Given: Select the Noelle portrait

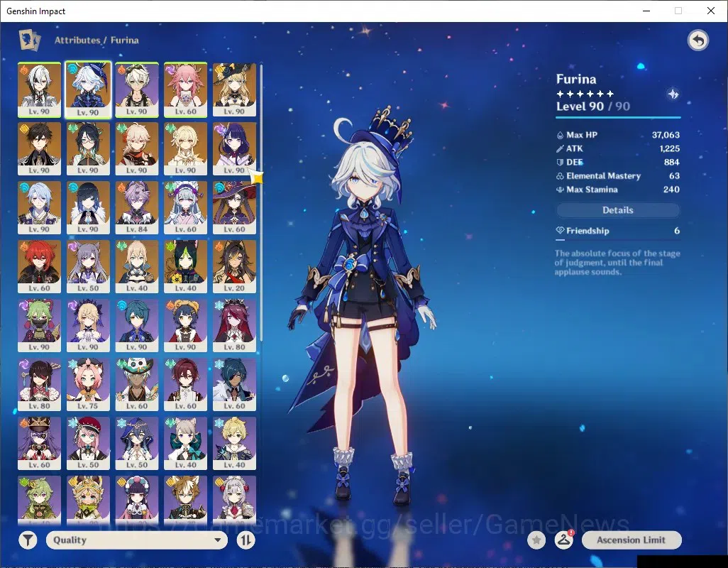Looking at the screenshot, I should pos(234,499).
